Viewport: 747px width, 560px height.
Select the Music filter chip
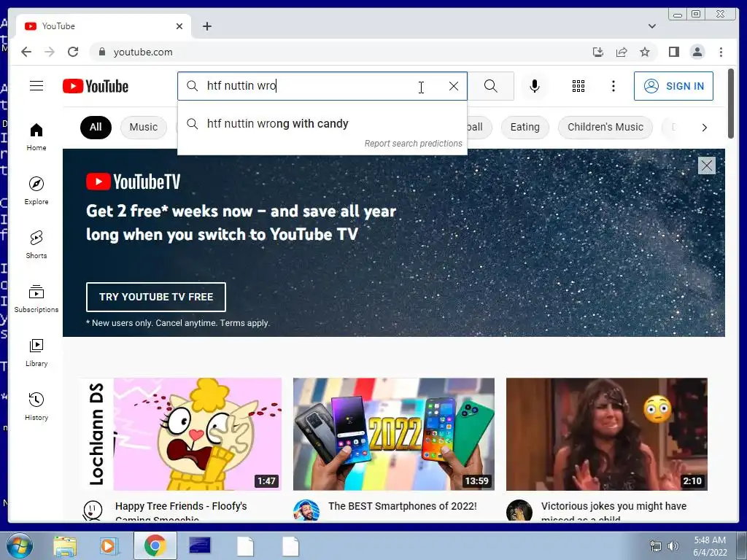[x=144, y=127]
